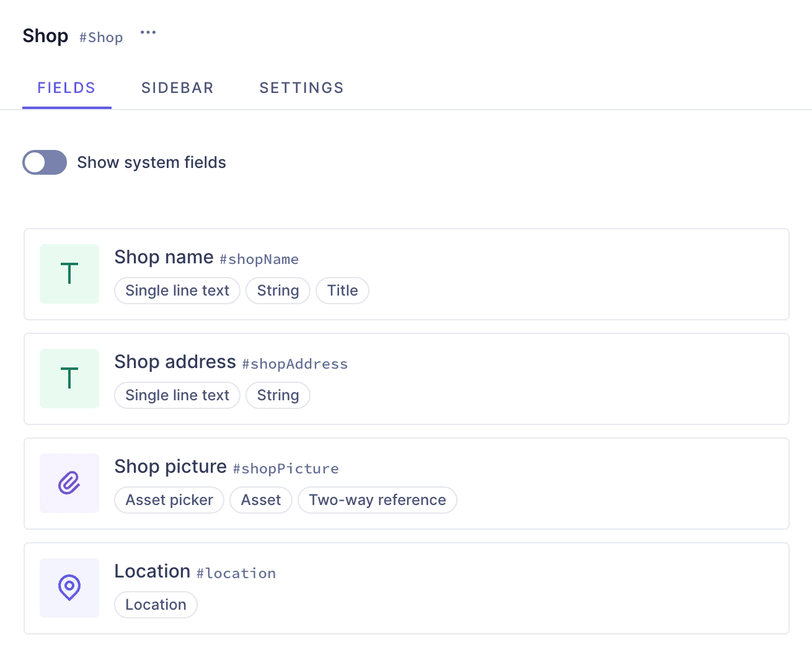
Task: Click String tag in Shop address row
Action: pos(278,395)
